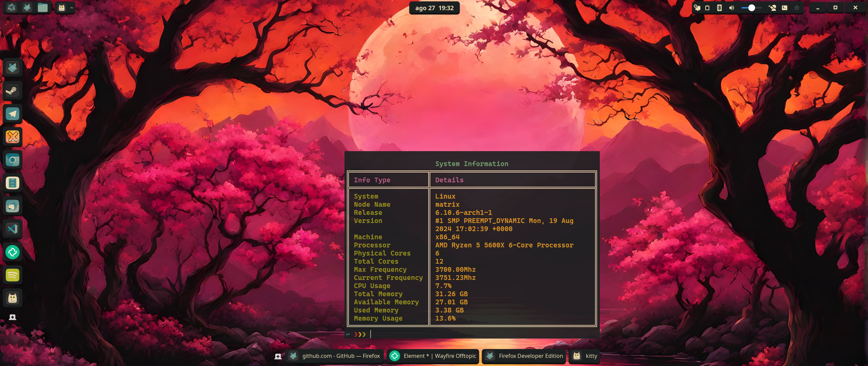Click the matrix node name value

(x=447, y=204)
